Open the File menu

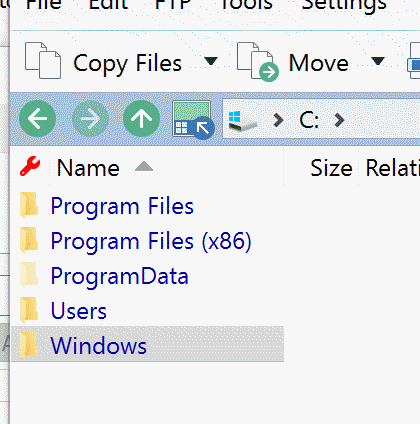click(44, 5)
